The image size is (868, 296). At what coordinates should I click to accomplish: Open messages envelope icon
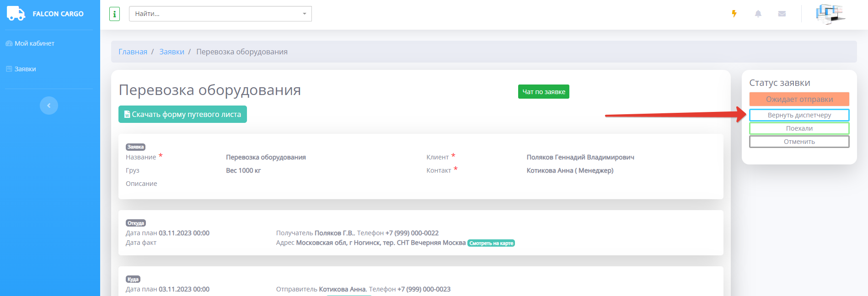782,14
